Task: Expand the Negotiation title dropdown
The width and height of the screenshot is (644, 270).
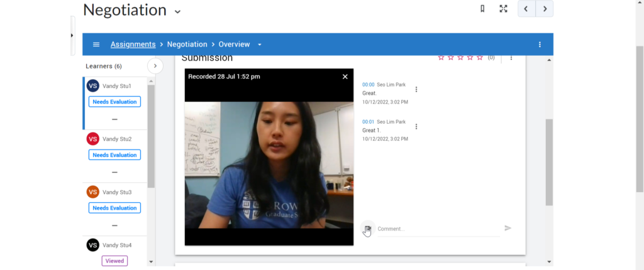Action: click(177, 11)
